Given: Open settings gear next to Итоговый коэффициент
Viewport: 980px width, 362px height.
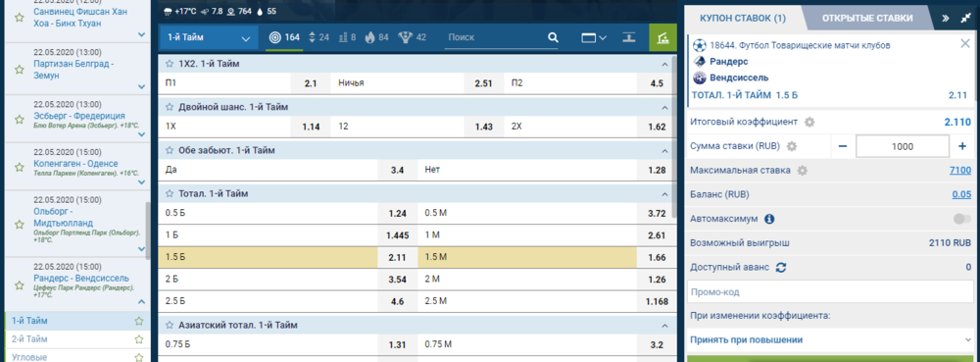Looking at the screenshot, I should coord(809,122).
